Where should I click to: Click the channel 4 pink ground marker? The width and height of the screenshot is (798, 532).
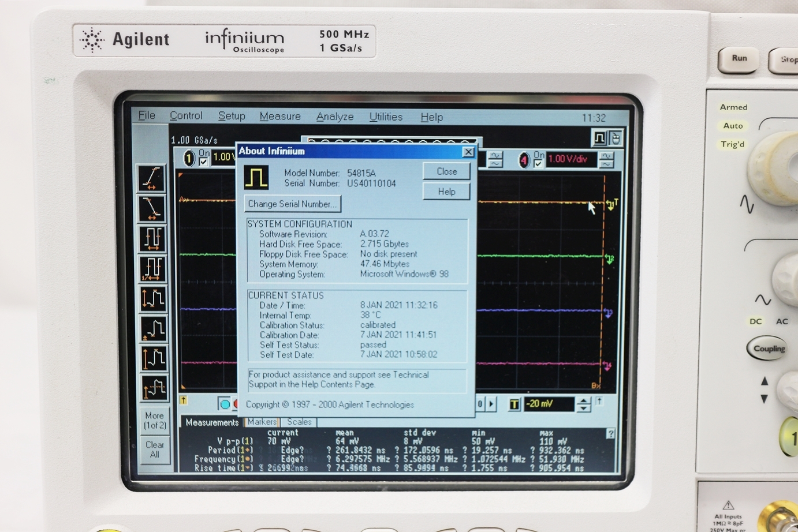607,366
